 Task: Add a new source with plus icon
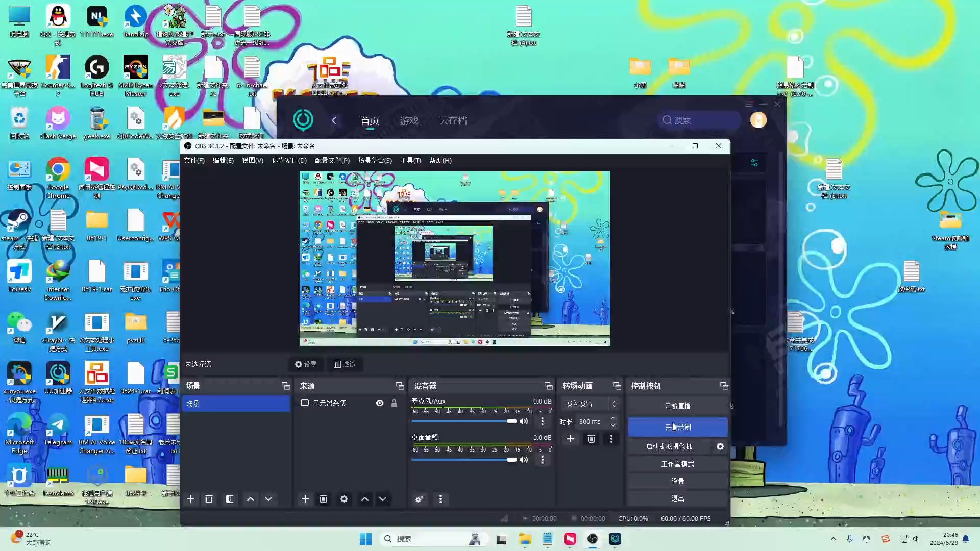(x=305, y=499)
